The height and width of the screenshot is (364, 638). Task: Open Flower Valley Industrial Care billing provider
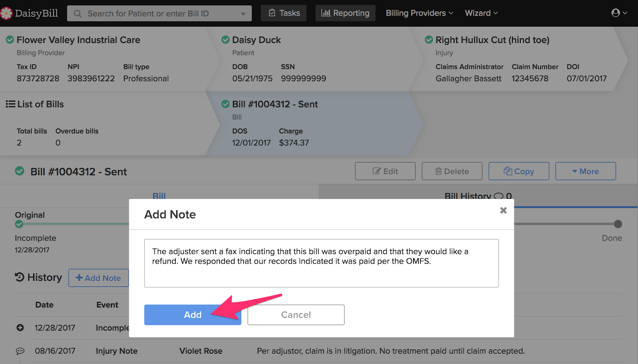tap(78, 40)
